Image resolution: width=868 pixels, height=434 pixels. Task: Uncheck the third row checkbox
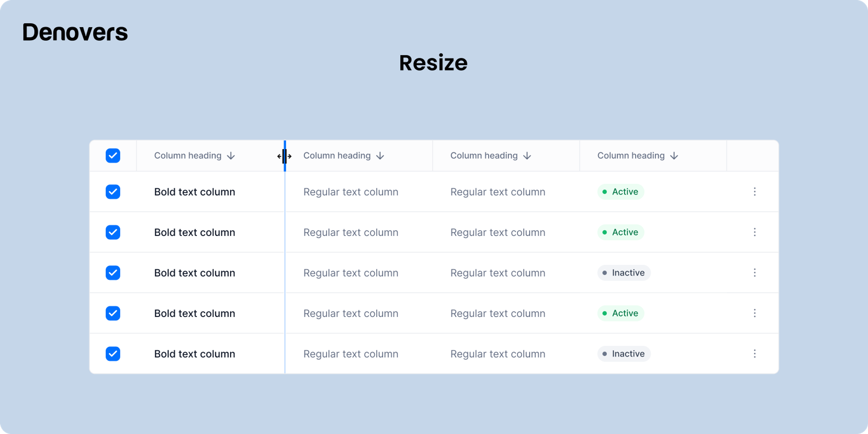click(113, 273)
